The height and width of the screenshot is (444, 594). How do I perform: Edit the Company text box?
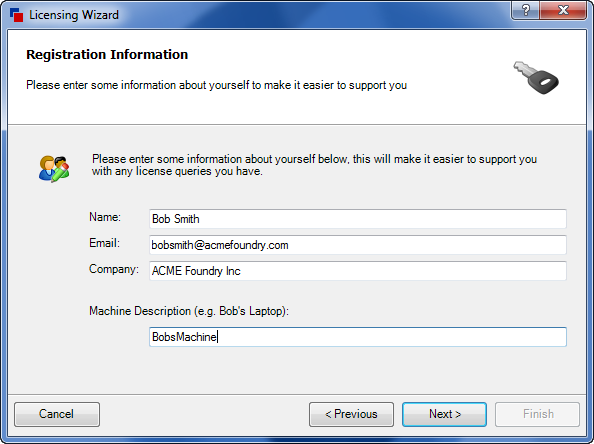tap(358, 271)
